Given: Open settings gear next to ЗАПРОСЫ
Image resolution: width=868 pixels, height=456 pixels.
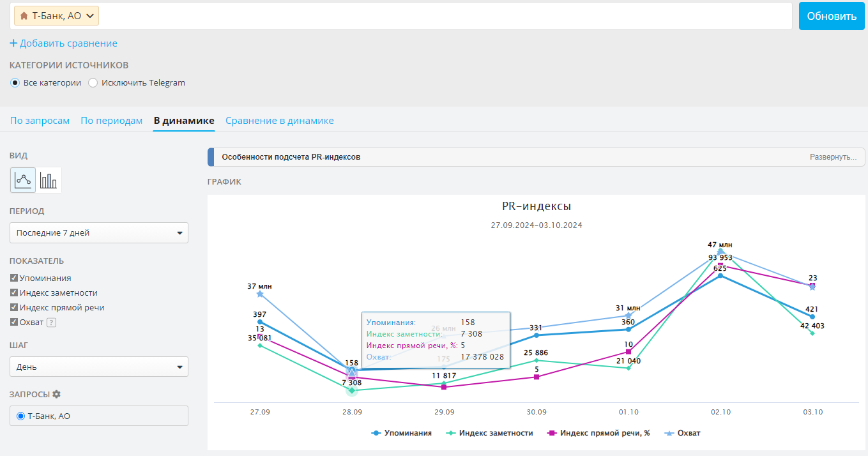Looking at the screenshot, I should [x=56, y=394].
